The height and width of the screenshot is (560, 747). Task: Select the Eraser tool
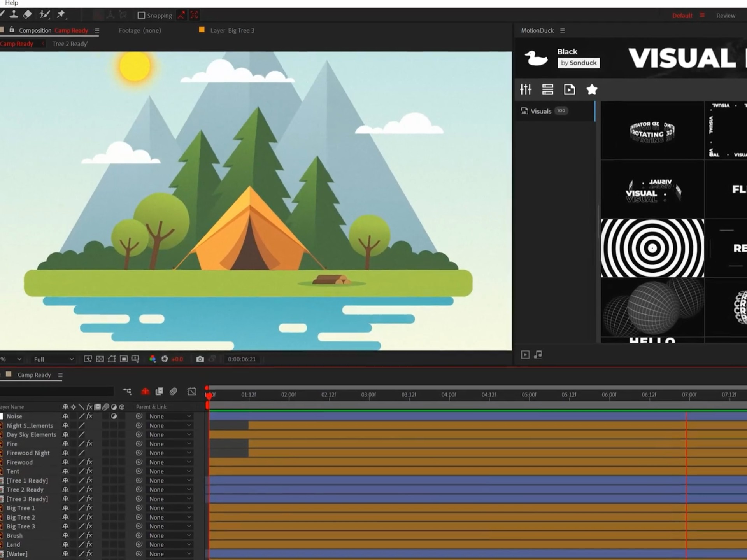pos(27,15)
